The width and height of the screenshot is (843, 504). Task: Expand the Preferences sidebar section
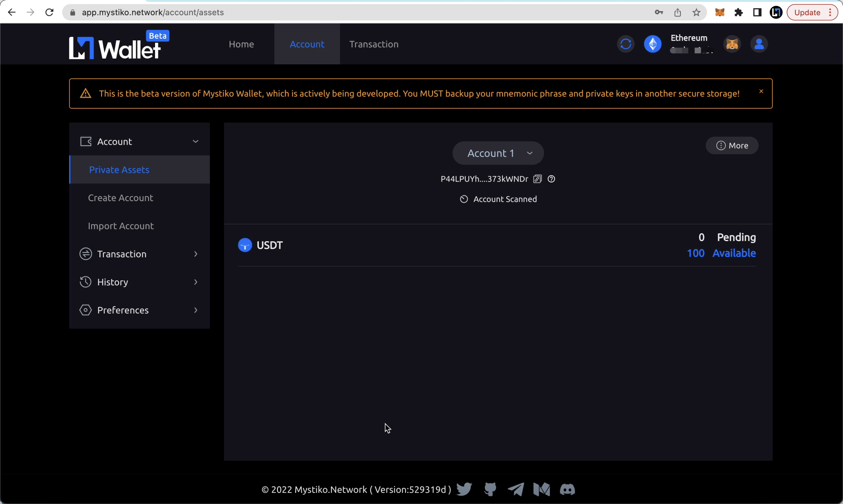coord(139,310)
